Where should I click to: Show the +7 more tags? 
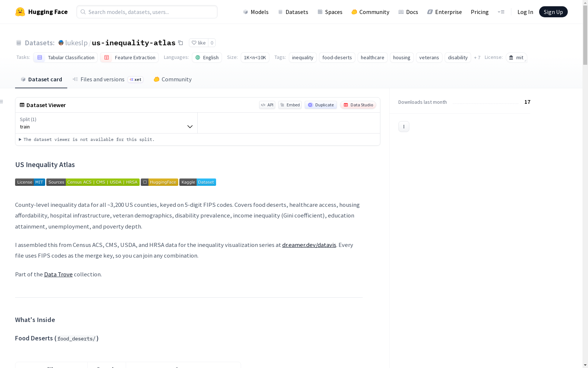[477, 57]
